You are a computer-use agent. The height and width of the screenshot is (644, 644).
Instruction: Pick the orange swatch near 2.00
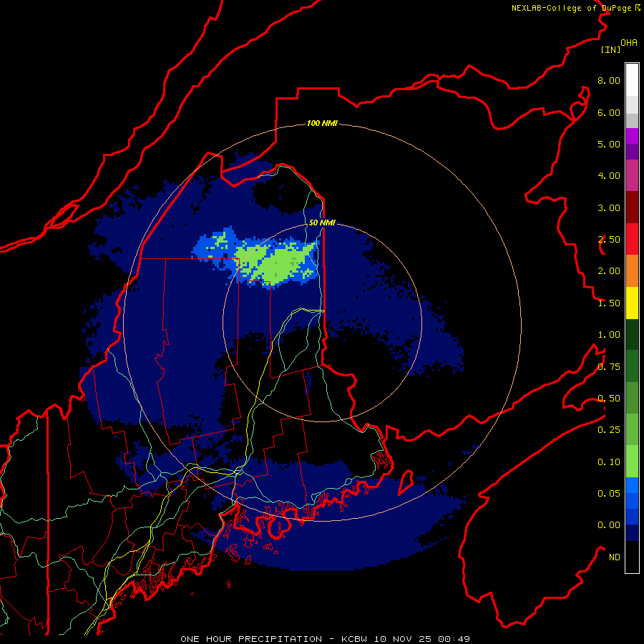(x=632, y=271)
